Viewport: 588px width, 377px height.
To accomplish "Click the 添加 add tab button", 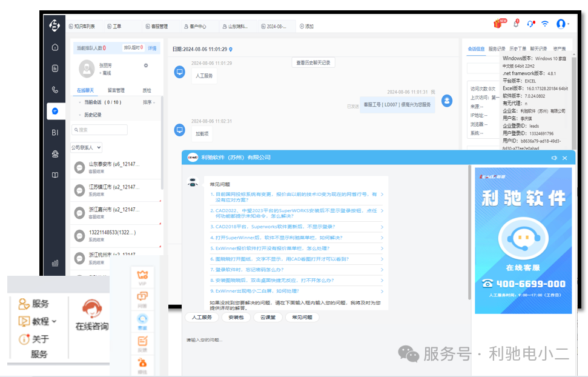I will [307, 26].
